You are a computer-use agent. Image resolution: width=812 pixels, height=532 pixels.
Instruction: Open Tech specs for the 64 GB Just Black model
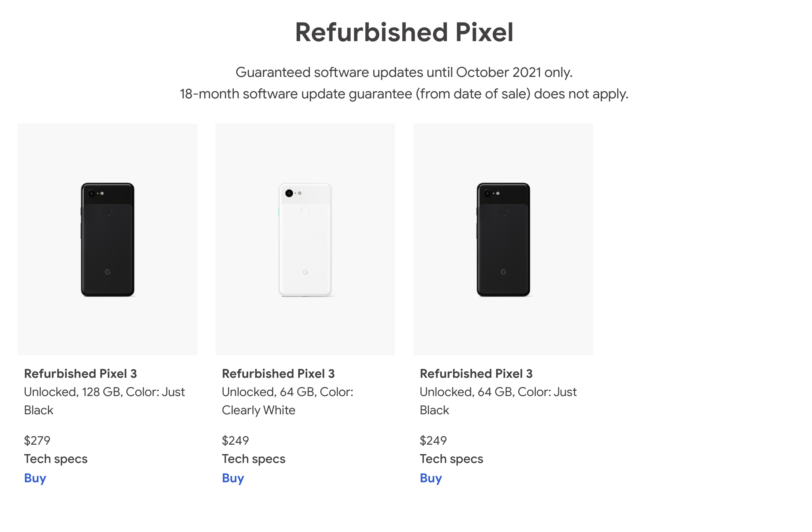coord(451,459)
